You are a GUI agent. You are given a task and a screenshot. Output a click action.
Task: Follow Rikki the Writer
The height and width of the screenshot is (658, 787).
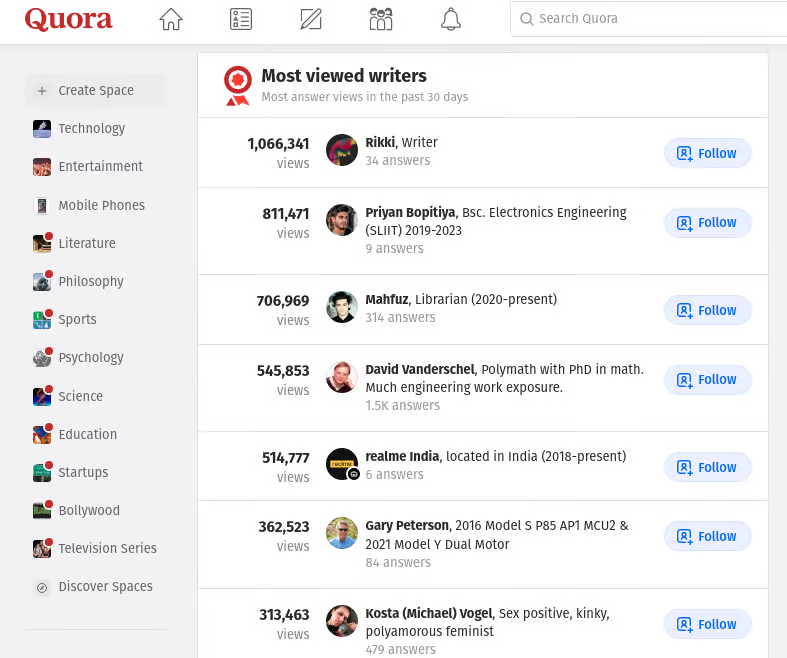point(708,153)
